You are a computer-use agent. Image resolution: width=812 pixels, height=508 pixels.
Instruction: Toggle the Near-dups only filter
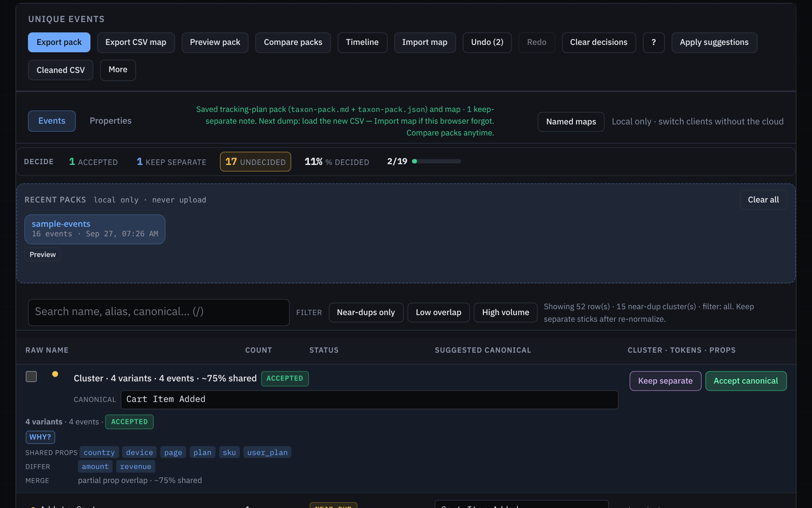tap(366, 312)
